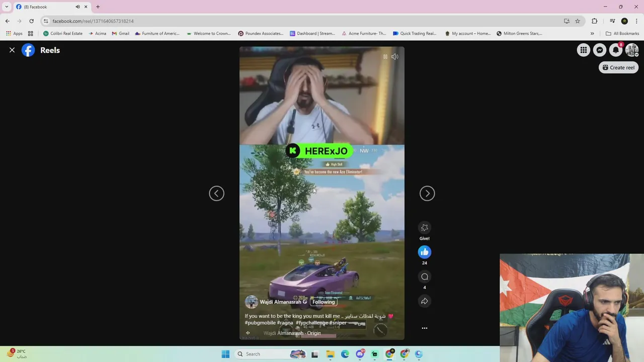The width and height of the screenshot is (644, 362).
Task: Reload the Facebook page
Action: [x=31, y=21]
